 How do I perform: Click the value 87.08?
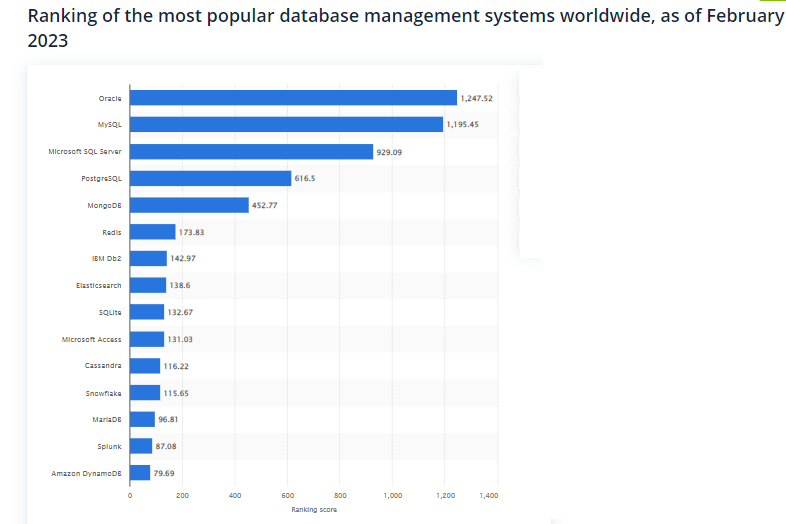click(x=166, y=446)
